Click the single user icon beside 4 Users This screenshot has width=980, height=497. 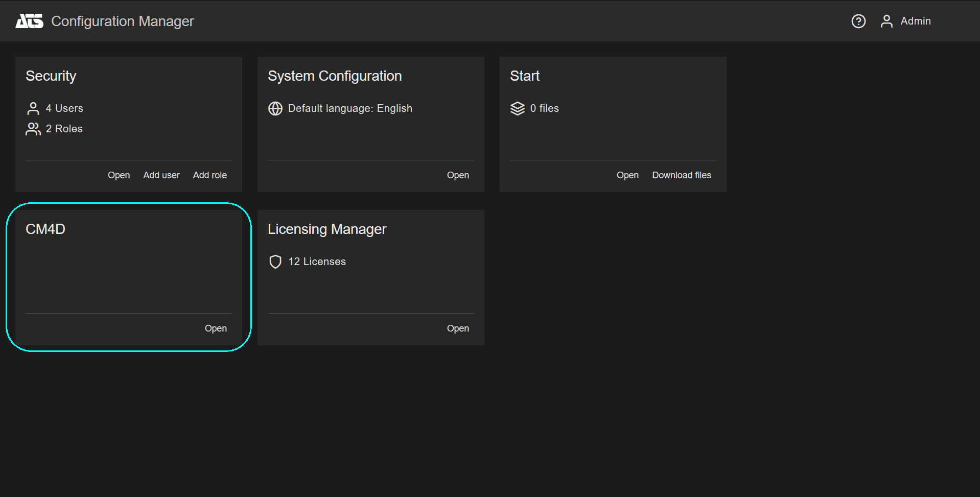click(x=33, y=108)
